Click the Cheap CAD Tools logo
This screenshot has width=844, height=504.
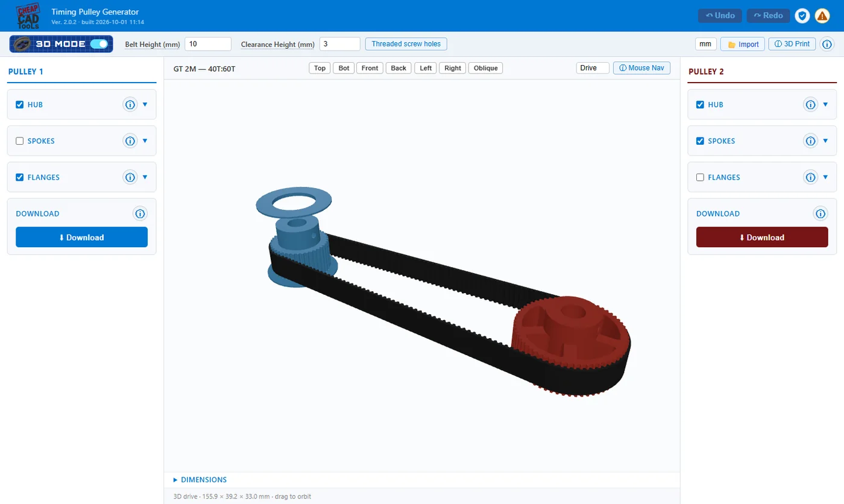point(28,16)
